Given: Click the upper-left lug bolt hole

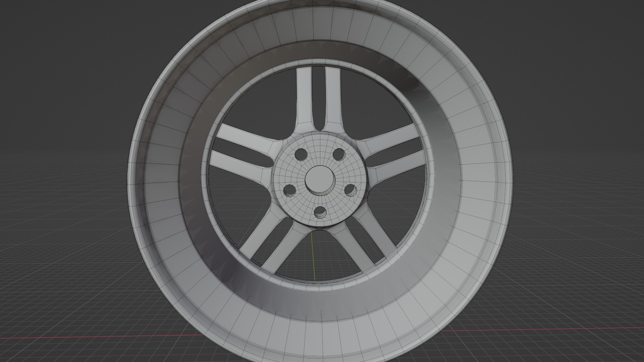Looking at the screenshot, I should pyautogui.click(x=301, y=155).
